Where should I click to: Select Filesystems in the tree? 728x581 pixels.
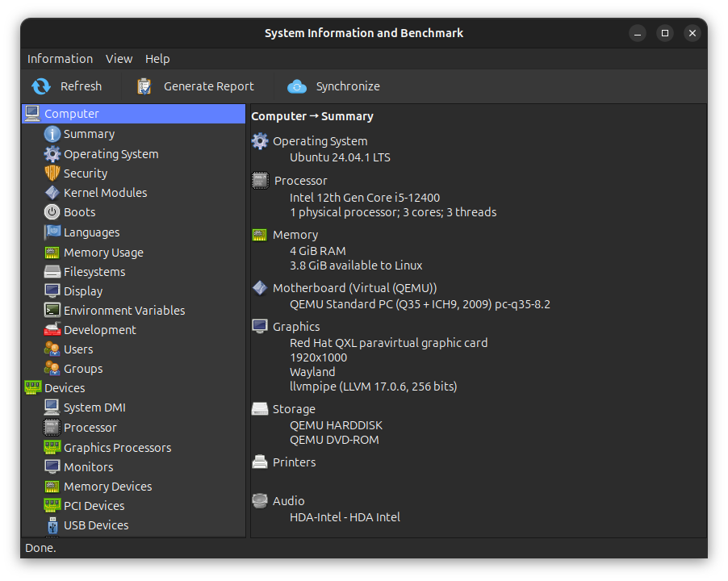[94, 272]
